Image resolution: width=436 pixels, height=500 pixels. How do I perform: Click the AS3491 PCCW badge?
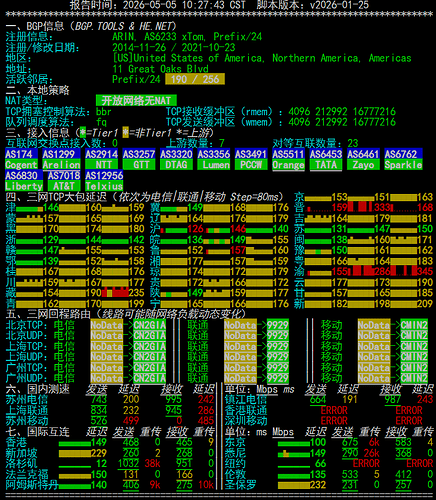(x=251, y=159)
